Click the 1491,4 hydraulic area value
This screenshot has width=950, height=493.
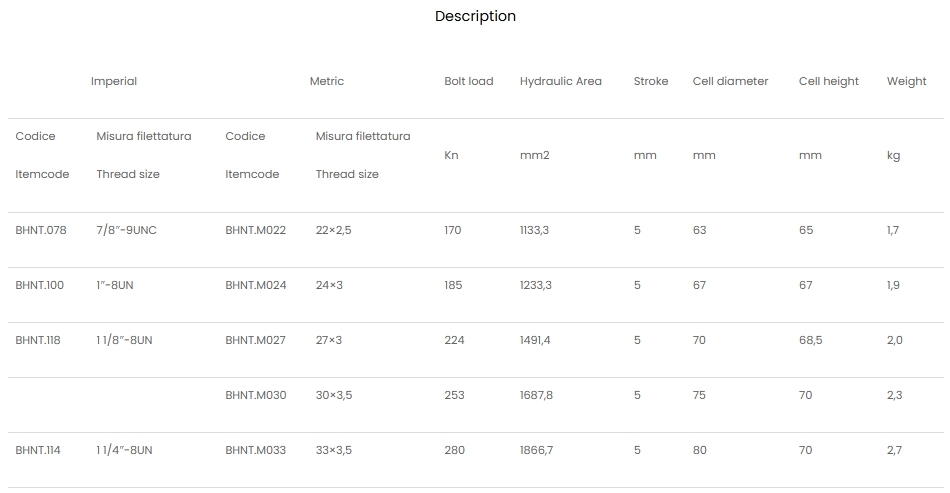click(x=535, y=340)
